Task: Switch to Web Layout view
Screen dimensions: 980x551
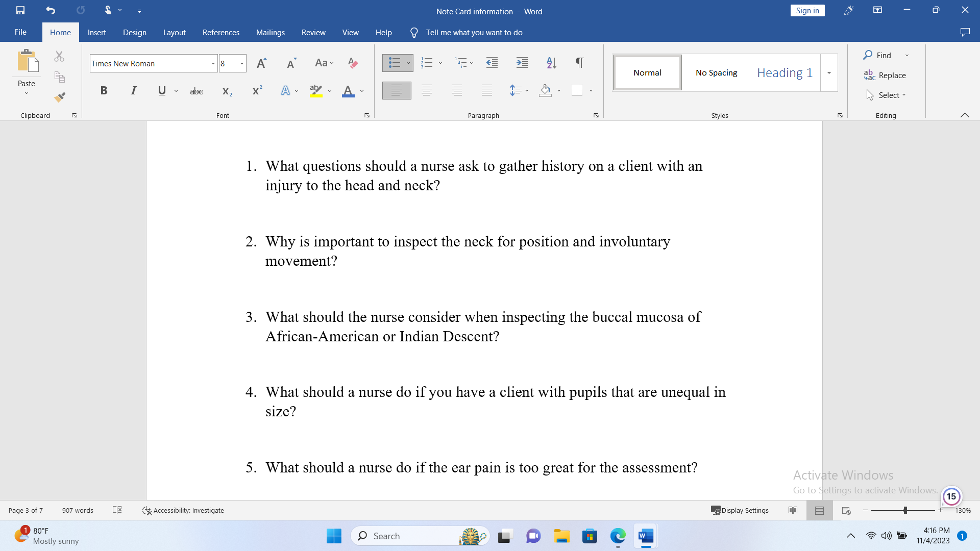Action: [846, 510]
